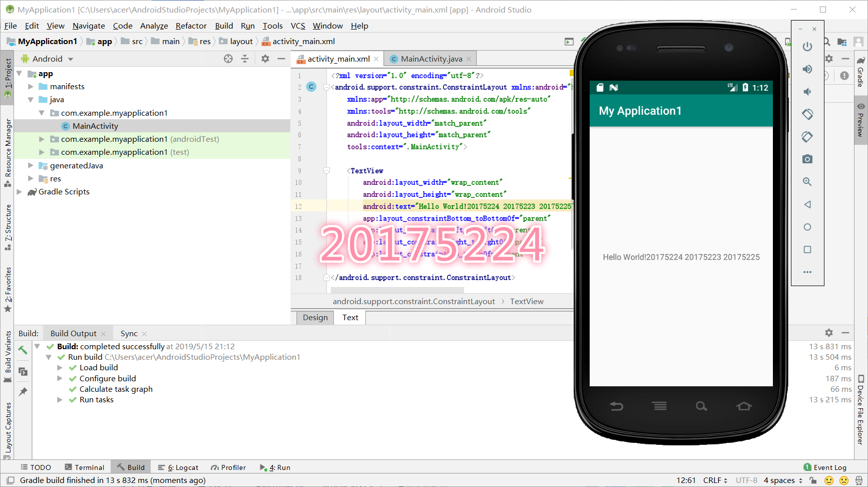Viewport: 868px width, 487px height.
Task: Open the TODO tool window
Action: [36, 467]
